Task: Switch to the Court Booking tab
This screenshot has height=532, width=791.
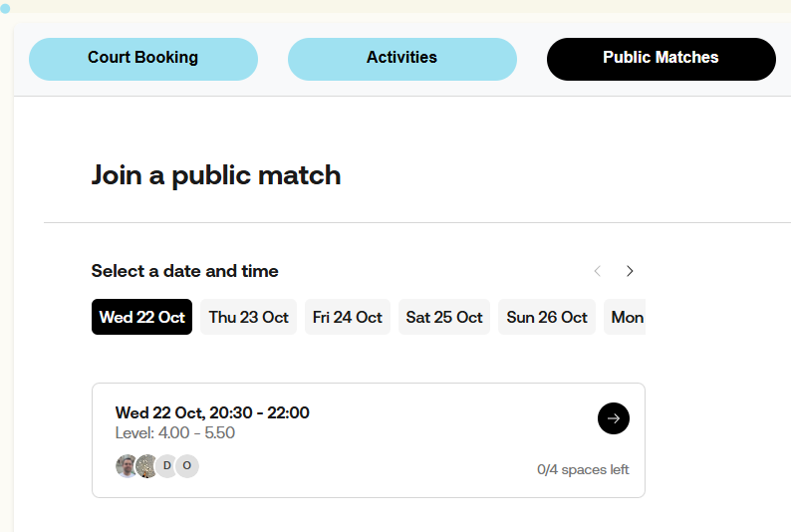Action: point(142,58)
